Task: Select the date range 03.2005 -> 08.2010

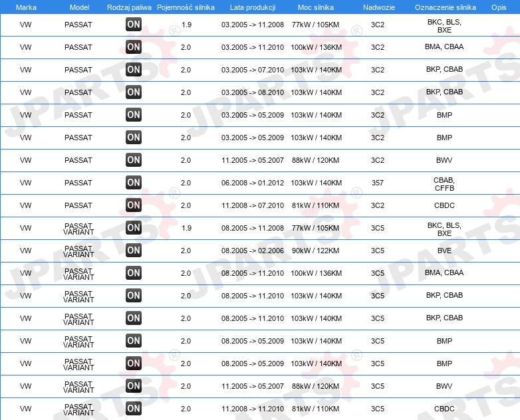Action: click(x=253, y=92)
